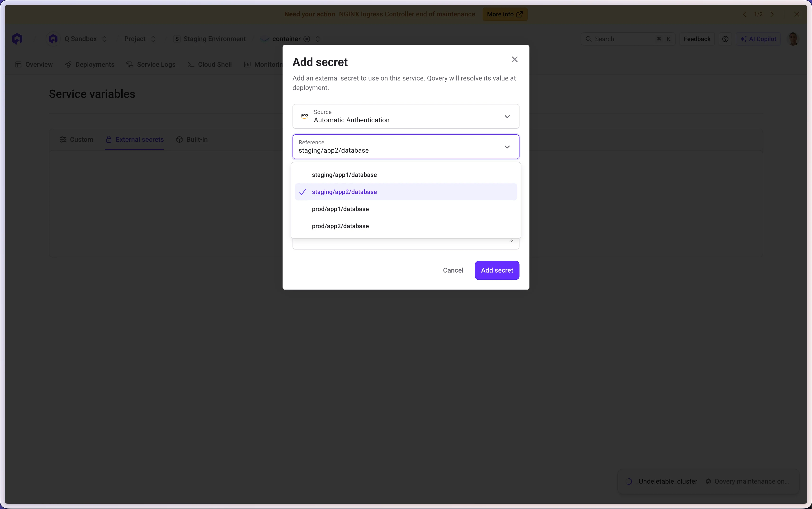
Task: Dismiss the maintenance banner
Action: point(797,14)
